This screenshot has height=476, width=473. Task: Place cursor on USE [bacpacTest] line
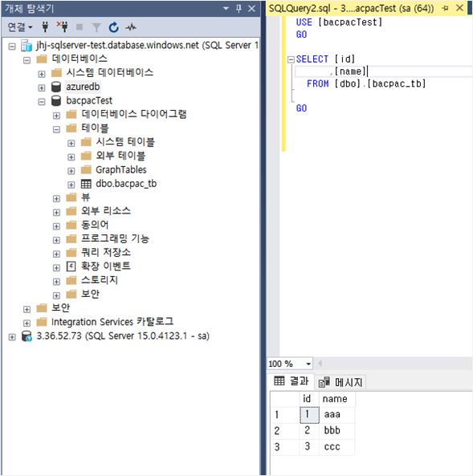[339, 22]
